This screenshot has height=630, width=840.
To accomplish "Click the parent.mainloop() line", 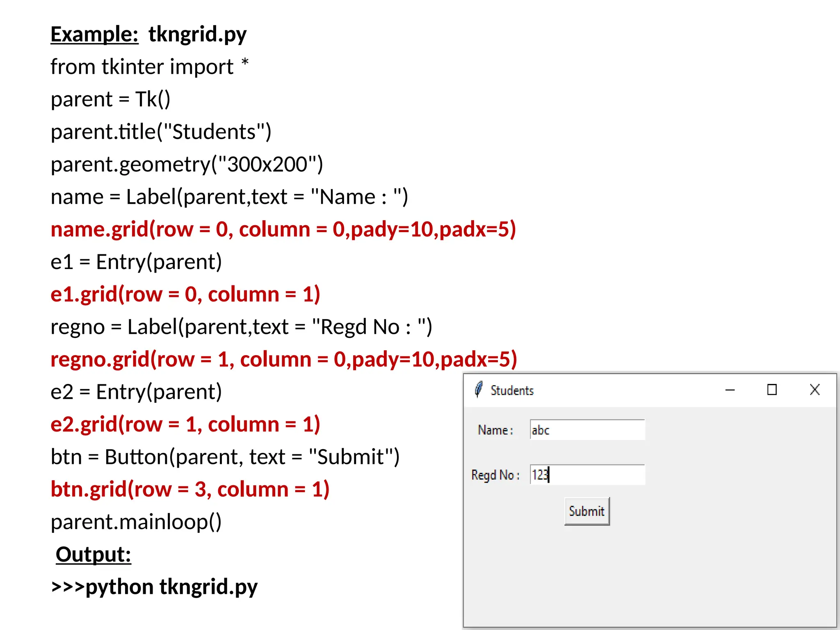I will pos(136,522).
